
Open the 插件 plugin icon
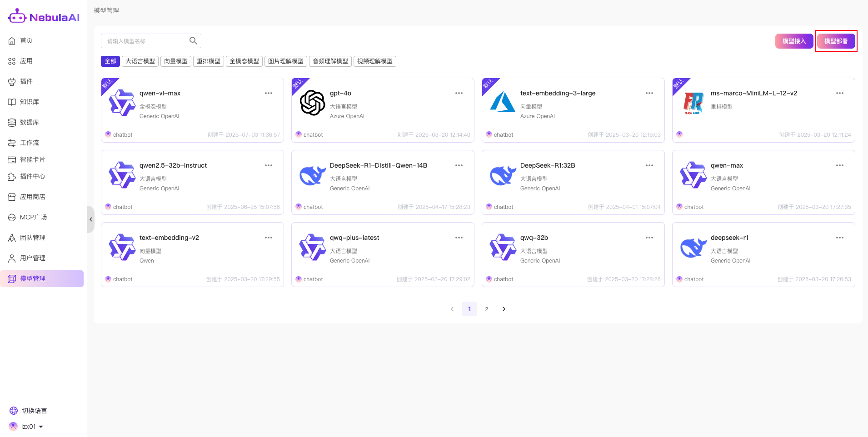[x=12, y=82]
